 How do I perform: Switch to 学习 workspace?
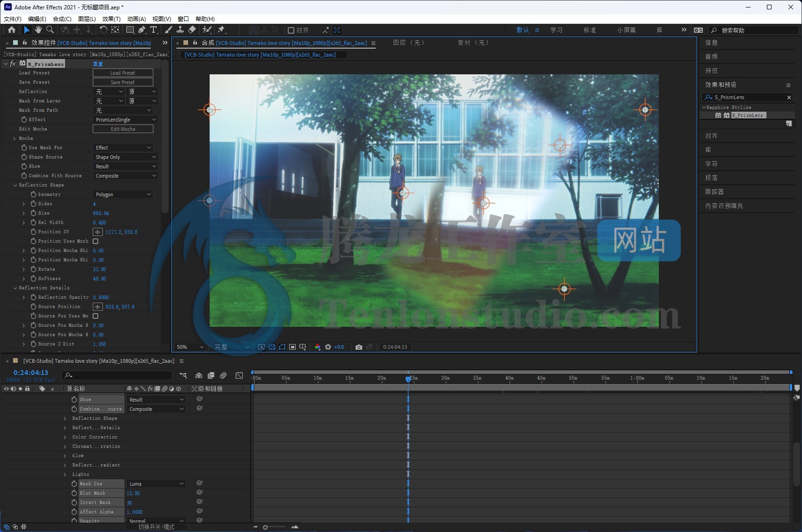pos(556,30)
